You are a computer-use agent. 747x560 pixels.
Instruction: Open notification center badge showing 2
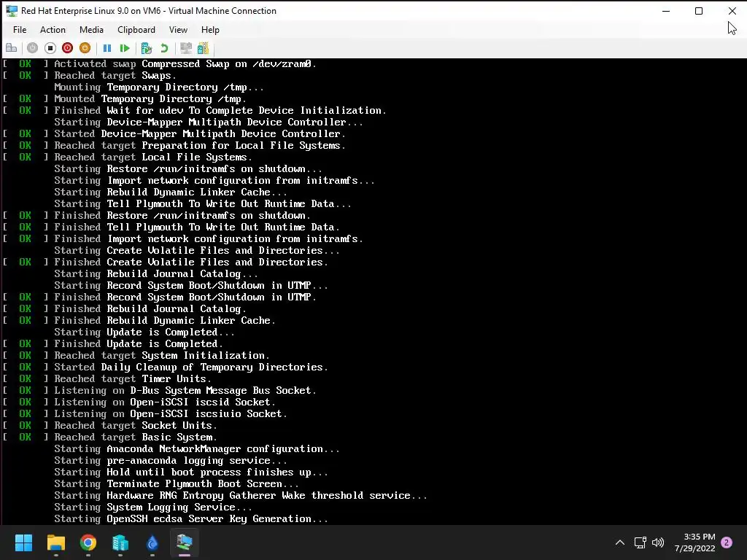727,542
